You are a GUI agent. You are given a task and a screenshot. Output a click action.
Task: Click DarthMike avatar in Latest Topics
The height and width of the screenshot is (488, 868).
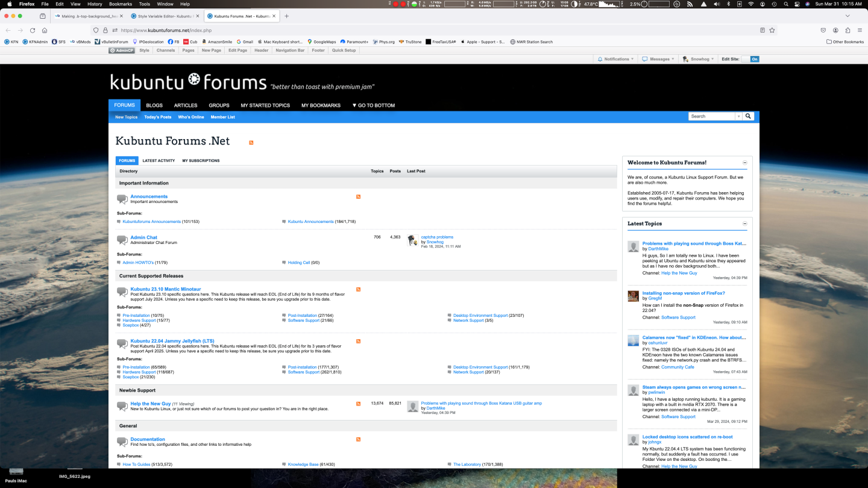point(633,246)
